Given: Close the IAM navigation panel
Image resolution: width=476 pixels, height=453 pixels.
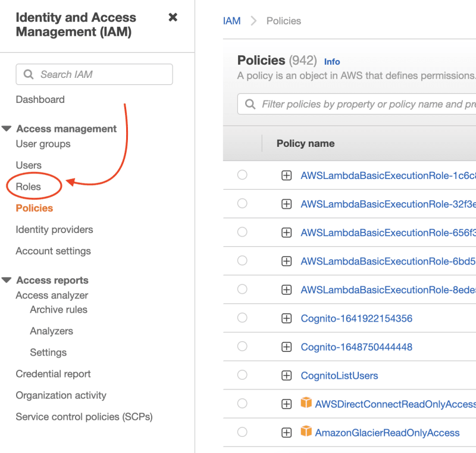Looking at the screenshot, I should pyautogui.click(x=173, y=17).
